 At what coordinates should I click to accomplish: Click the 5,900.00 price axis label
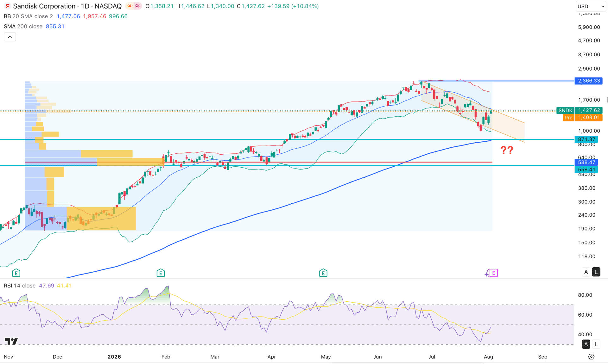click(589, 27)
